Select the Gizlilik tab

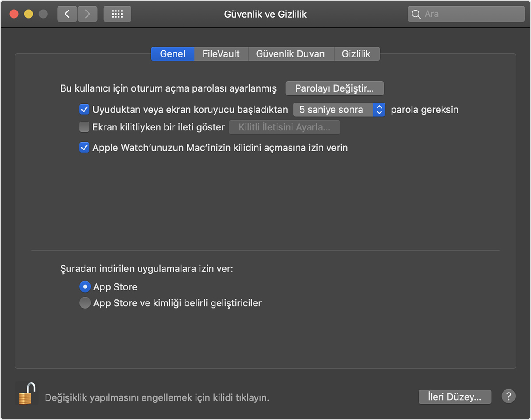click(x=356, y=54)
